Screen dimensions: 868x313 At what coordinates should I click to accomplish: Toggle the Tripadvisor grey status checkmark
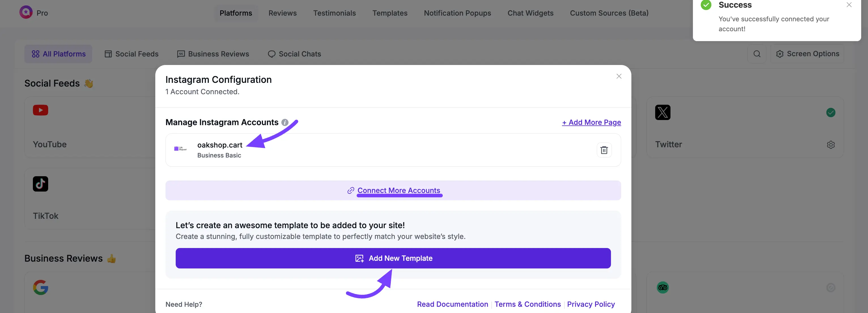pyautogui.click(x=831, y=287)
